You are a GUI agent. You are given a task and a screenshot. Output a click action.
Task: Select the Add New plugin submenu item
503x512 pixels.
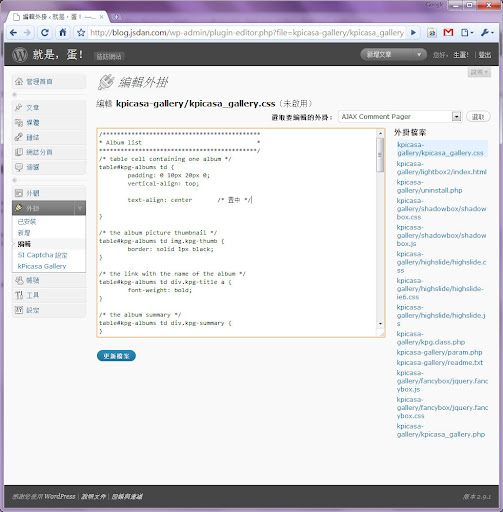24,233
